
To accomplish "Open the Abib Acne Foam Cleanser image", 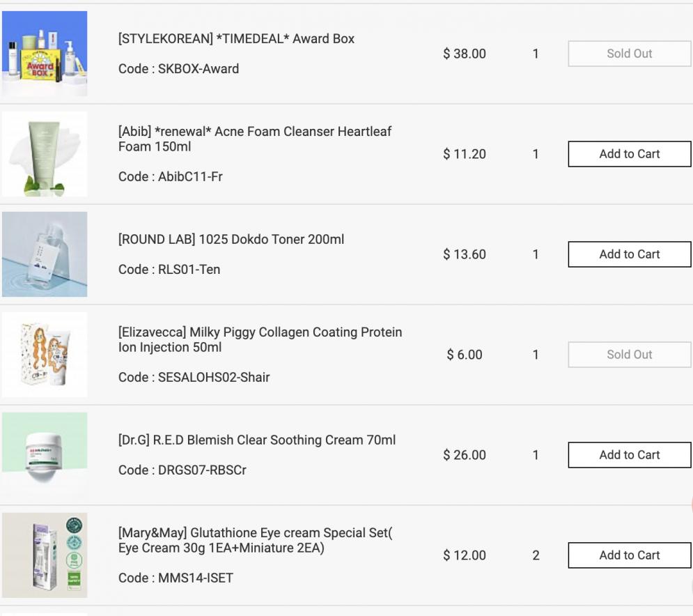I will 45,154.
